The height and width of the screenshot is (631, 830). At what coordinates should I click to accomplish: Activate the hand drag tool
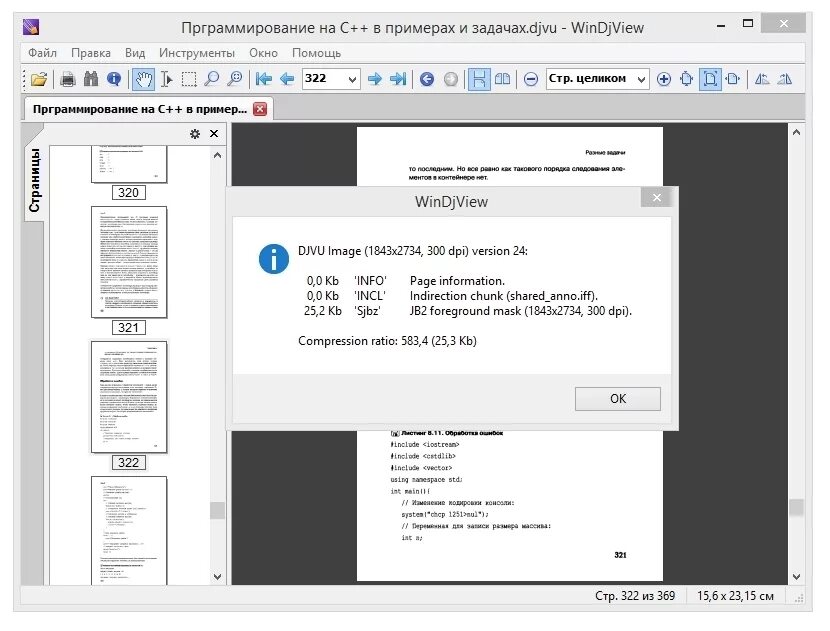click(x=143, y=79)
